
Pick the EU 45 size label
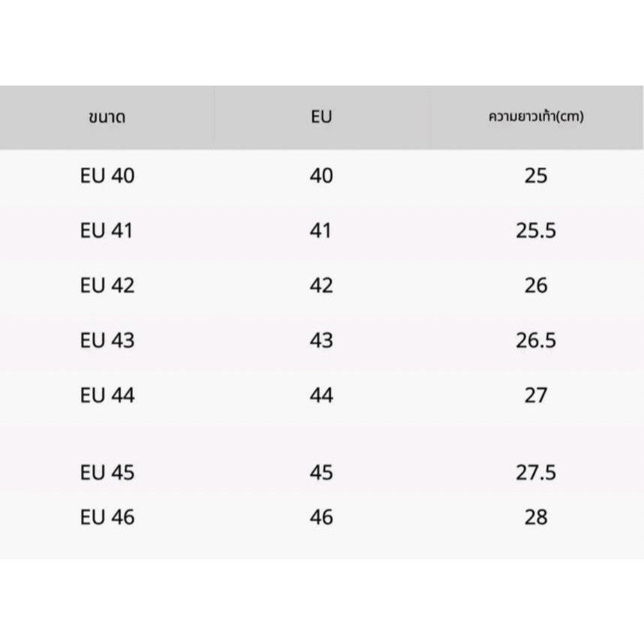(107, 472)
